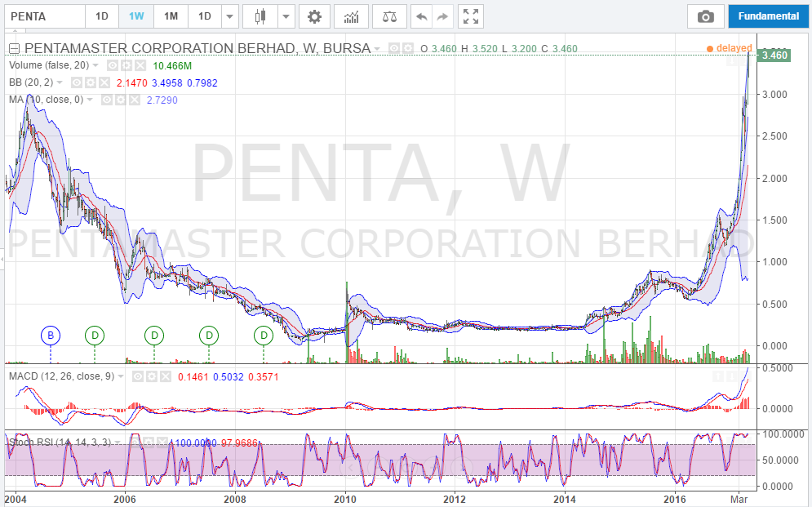Click the redo arrow icon

(x=442, y=16)
